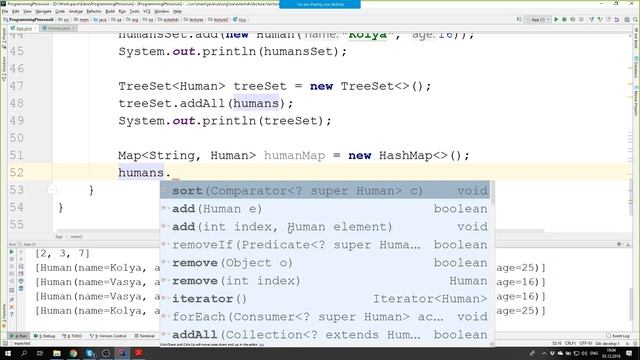Click the stop square in Run panel
Image resolution: width=640 pixels, height=360 pixels.
point(11,259)
